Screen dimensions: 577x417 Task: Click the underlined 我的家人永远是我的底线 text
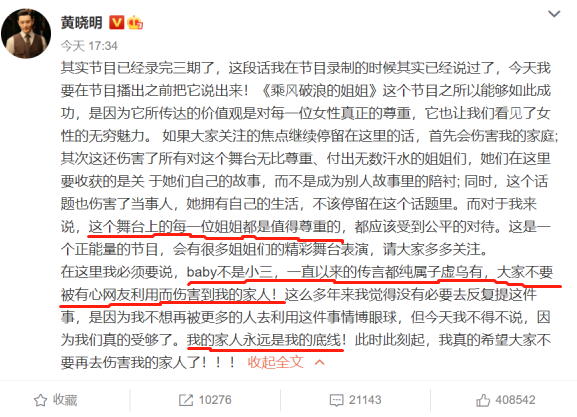(x=266, y=340)
